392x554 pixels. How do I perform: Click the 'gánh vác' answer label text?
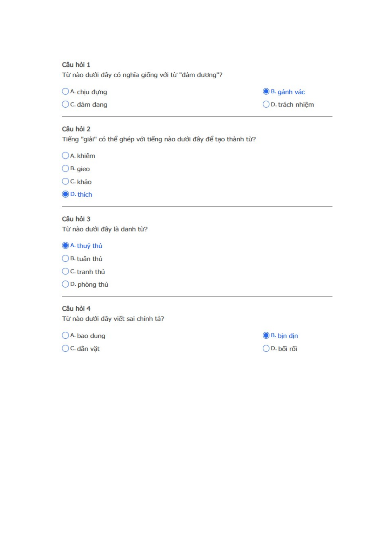(291, 92)
